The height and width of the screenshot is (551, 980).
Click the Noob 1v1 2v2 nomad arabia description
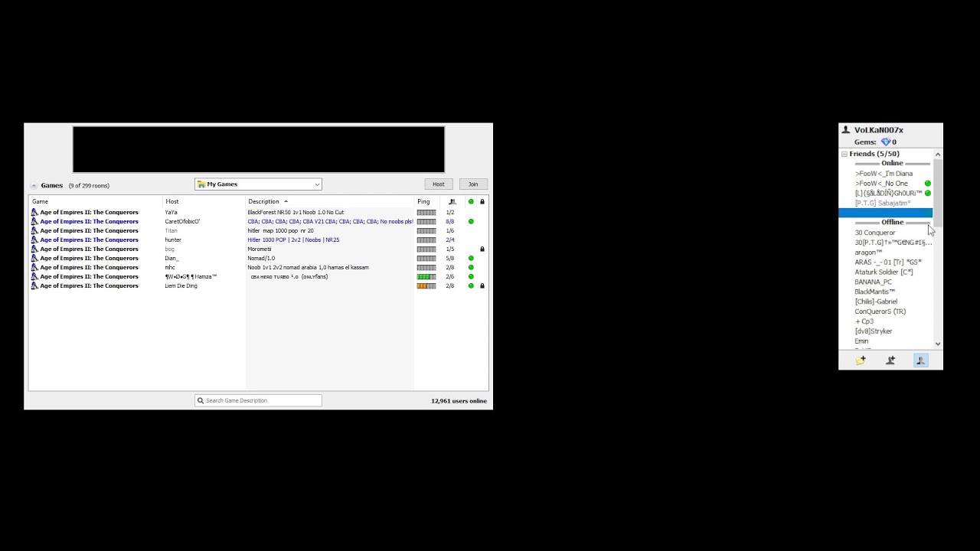308,267
